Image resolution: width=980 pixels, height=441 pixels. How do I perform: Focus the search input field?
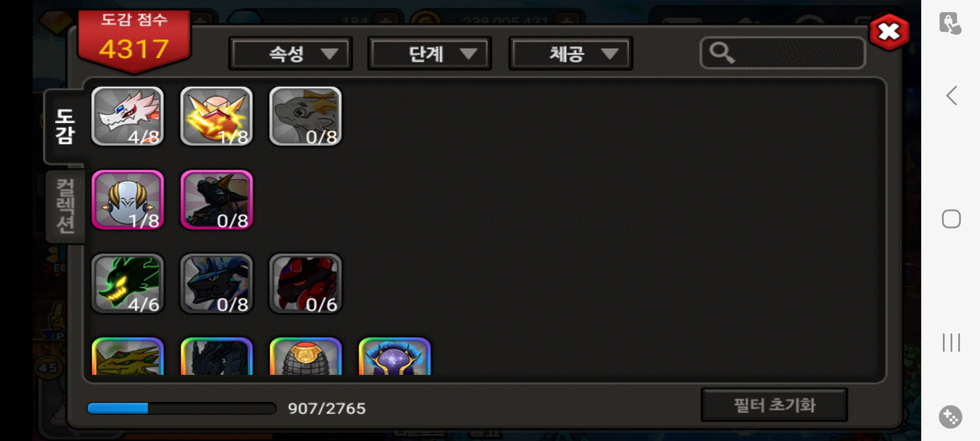coord(782,53)
